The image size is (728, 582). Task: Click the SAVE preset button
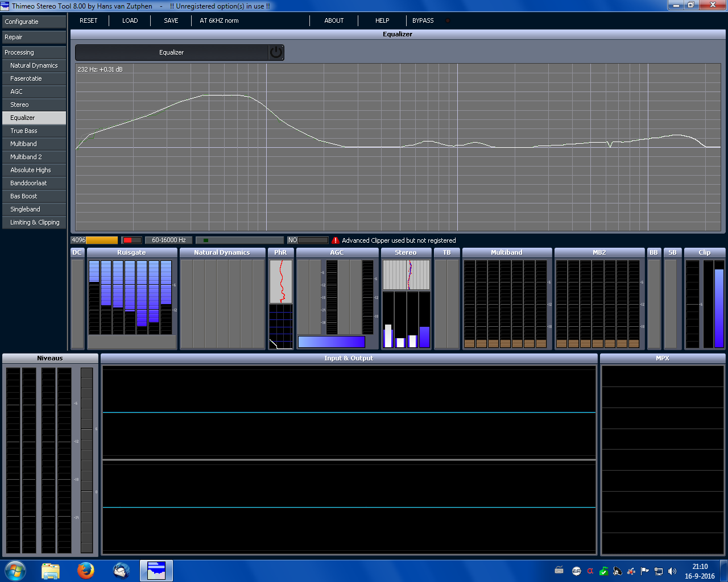171,20
